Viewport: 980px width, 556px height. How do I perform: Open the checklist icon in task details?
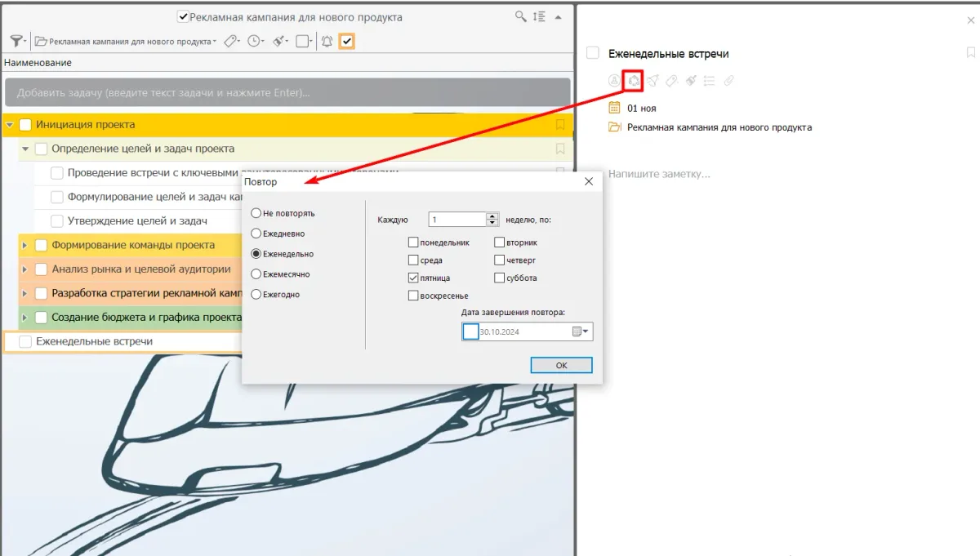pos(710,80)
